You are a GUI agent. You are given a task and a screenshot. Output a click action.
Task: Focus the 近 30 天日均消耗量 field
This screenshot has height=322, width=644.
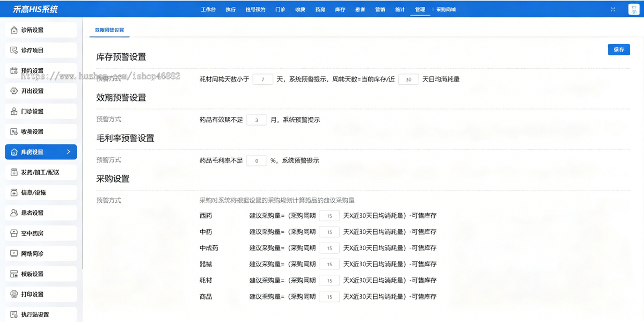pyautogui.click(x=408, y=79)
